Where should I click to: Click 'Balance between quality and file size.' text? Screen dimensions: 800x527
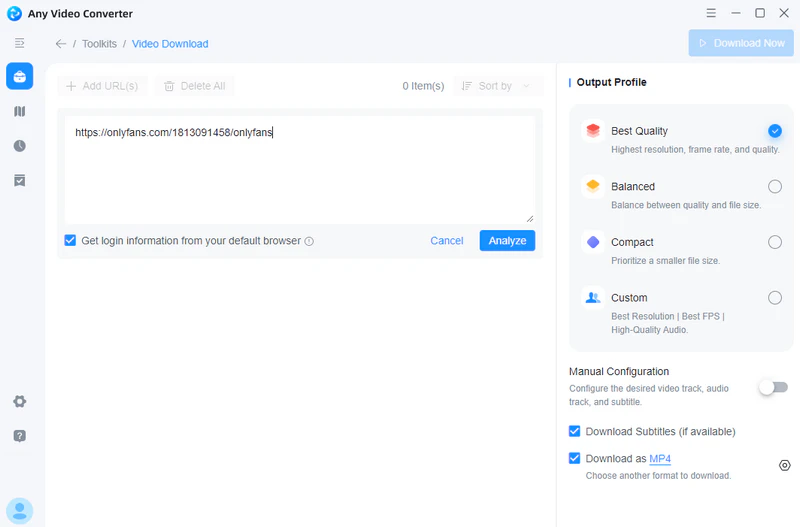686,205
